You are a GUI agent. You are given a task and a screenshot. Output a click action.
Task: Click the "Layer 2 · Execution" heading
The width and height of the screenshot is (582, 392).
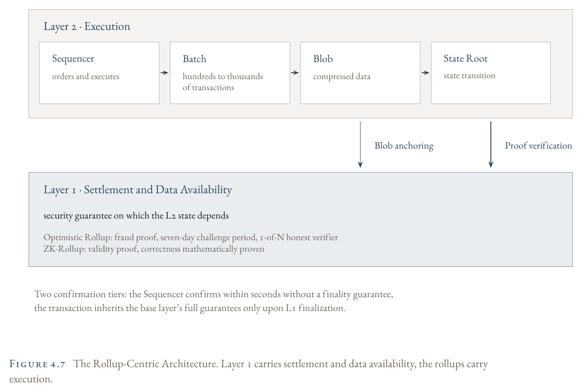[x=87, y=26]
